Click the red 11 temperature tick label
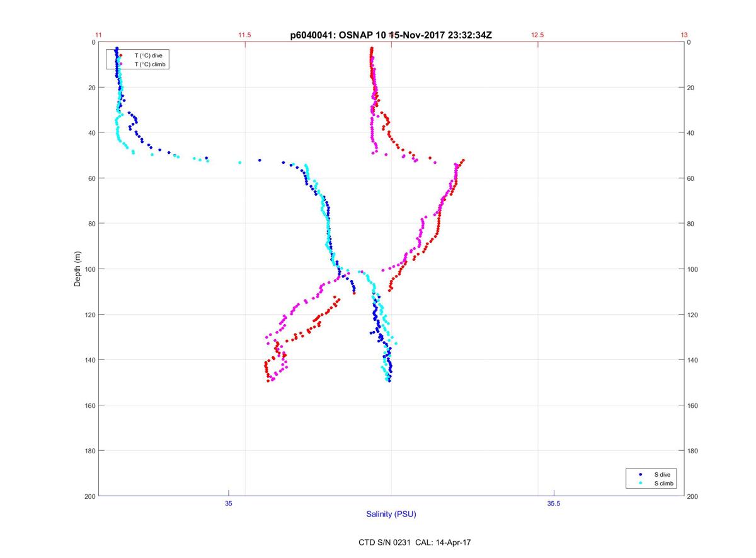The width and height of the screenshot is (756, 558). (x=98, y=35)
